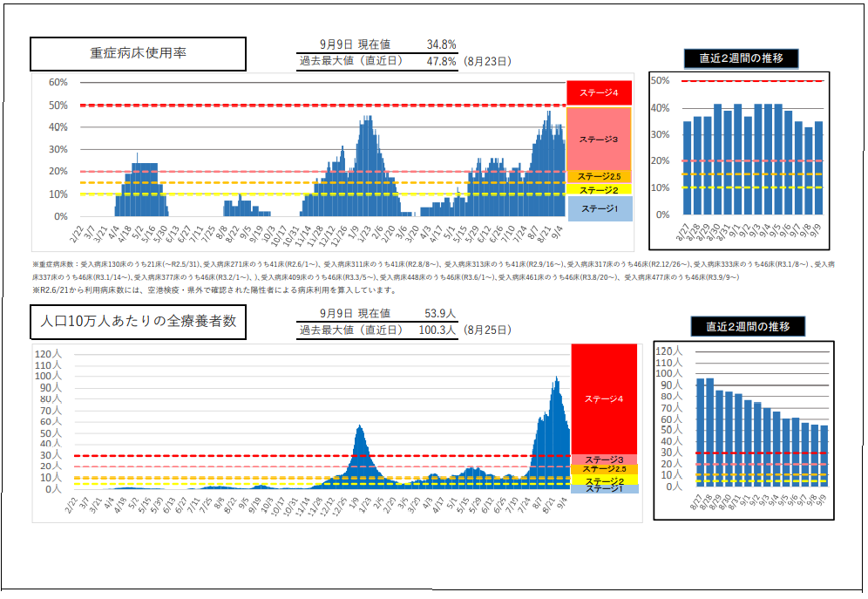Select the past maximum value 100.3人
Image resolution: width=868 pixels, height=599 pixels.
point(438,330)
